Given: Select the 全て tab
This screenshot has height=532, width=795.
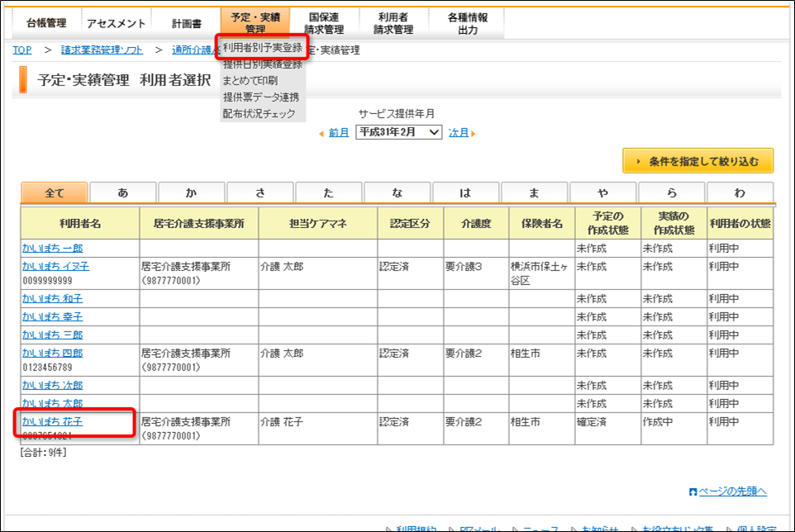Looking at the screenshot, I should point(55,193).
